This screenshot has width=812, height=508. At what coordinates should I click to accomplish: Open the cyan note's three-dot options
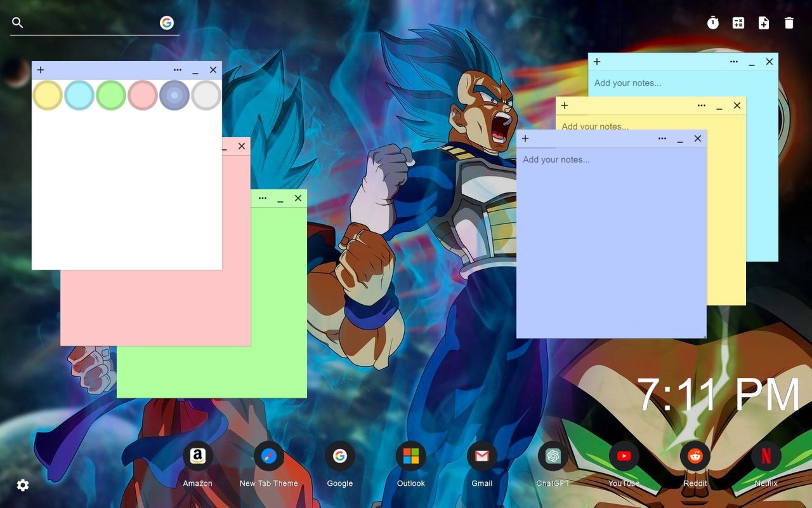(734, 62)
